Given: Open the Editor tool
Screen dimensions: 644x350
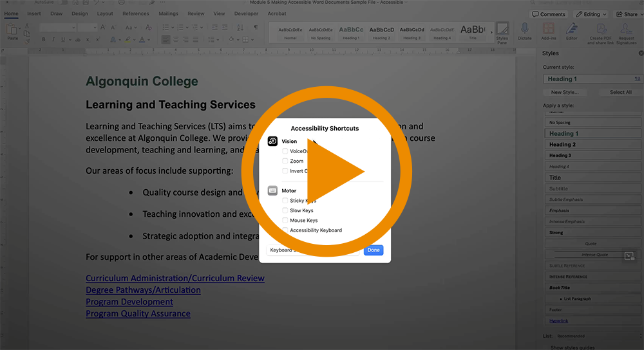Looking at the screenshot, I should pyautogui.click(x=571, y=30).
